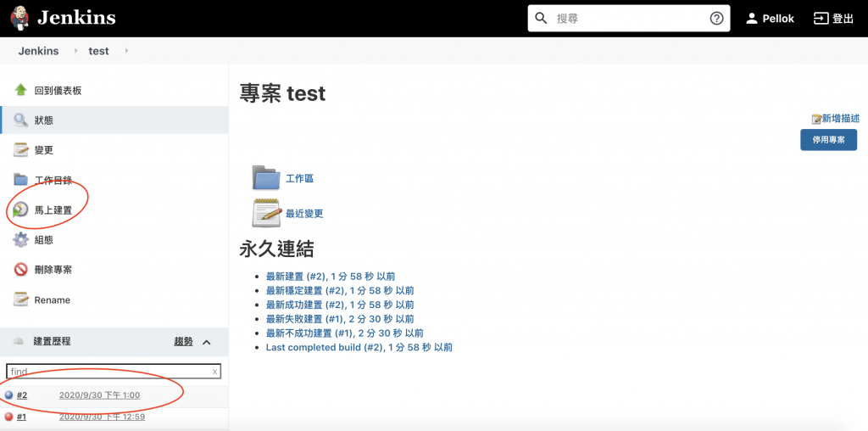Click the Rename notepad icon
The height and width of the screenshot is (431, 868).
point(20,299)
